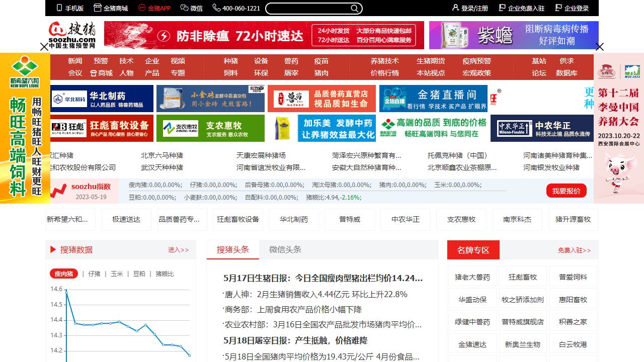The width and height of the screenshot is (644, 362).
Task: Click the mobile phone icon for 手机版
Action: click(59, 8)
